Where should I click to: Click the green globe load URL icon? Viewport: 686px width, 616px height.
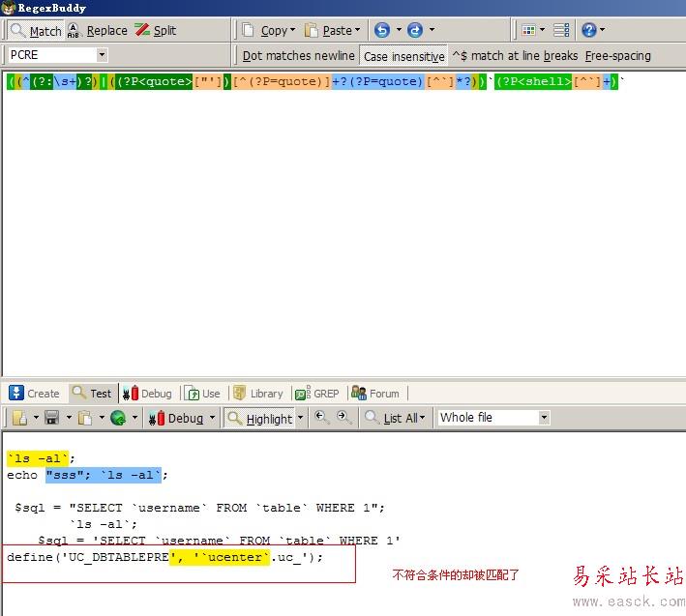pyautogui.click(x=118, y=418)
